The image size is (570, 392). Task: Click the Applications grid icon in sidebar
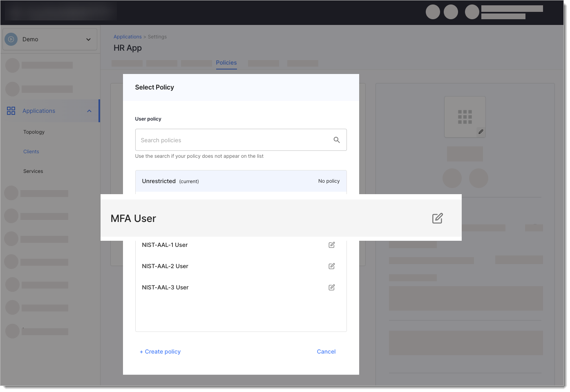[x=11, y=111]
